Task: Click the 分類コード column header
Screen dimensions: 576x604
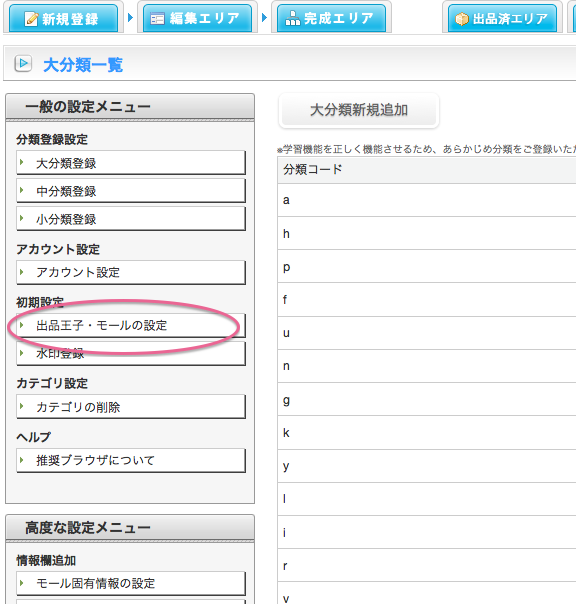Action: click(x=427, y=170)
